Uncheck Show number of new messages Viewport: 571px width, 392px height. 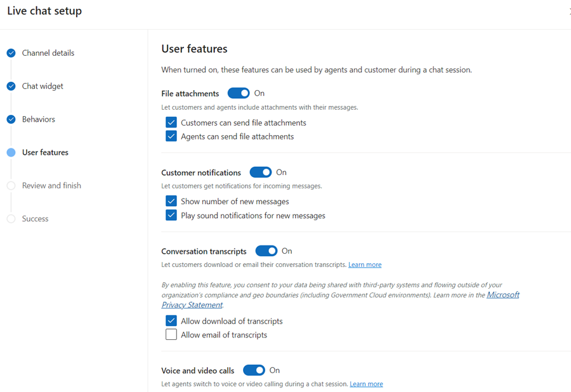171,202
